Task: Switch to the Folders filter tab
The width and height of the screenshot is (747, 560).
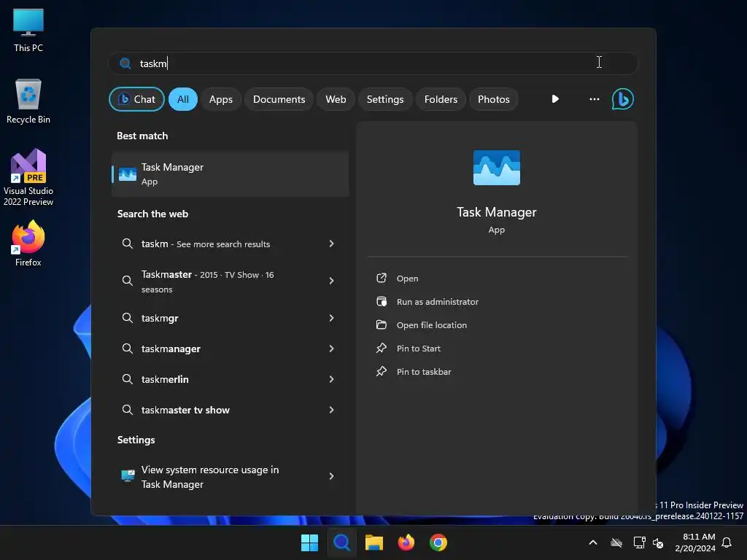Action: point(441,99)
